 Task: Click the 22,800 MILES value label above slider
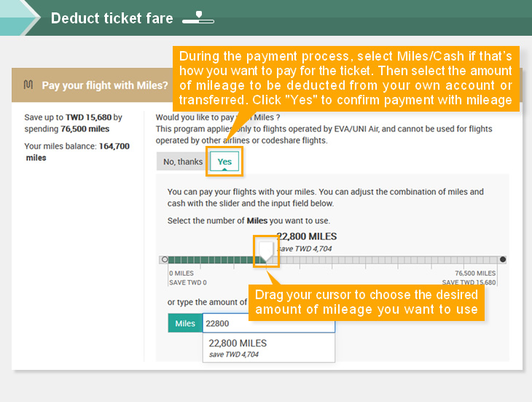[x=307, y=236]
